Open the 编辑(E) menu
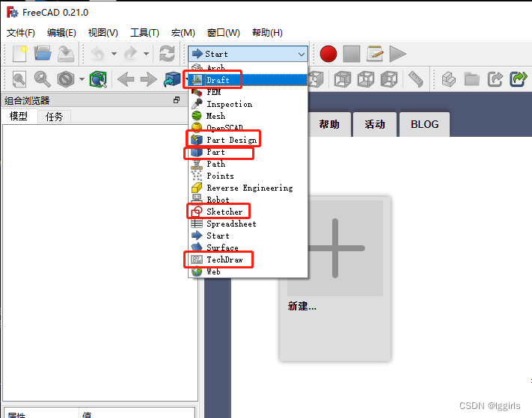 pos(61,33)
